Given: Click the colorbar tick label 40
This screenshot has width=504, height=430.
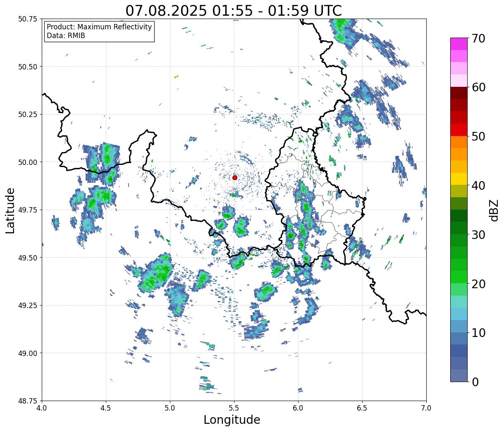Looking at the screenshot, I should [x=478, y=186].
